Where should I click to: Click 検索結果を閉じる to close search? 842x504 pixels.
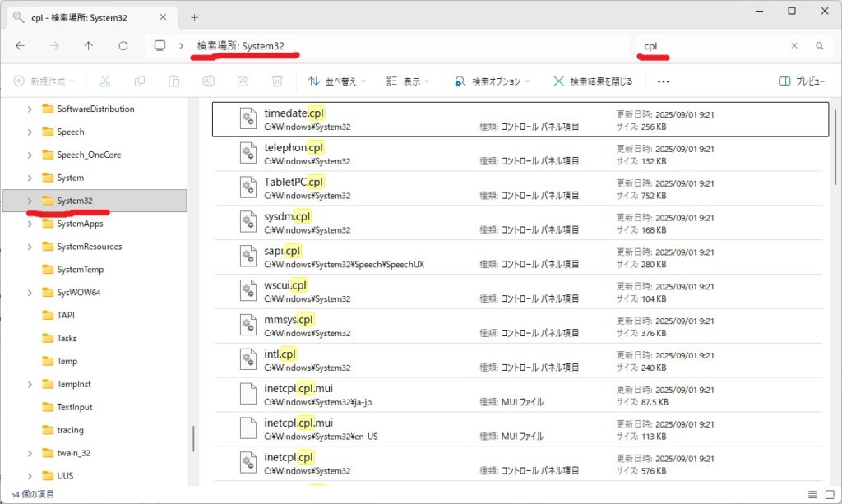point(593,81)
